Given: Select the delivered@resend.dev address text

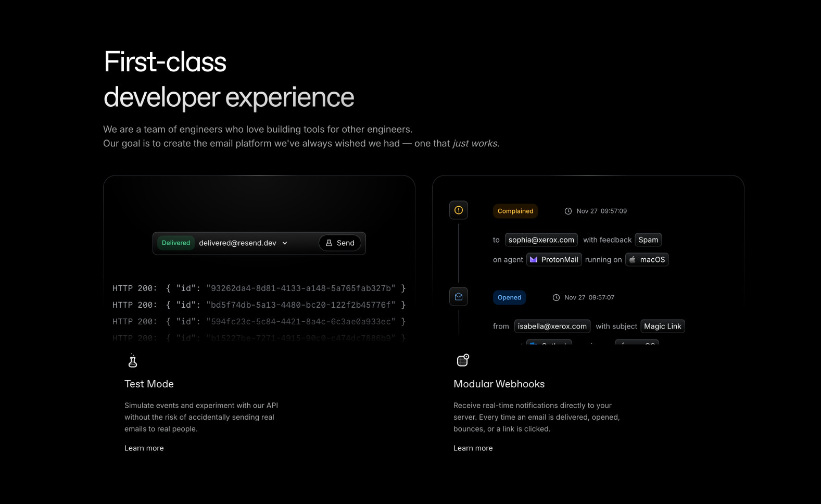Looking at the screenshot, I should click(x=237, y=243).
